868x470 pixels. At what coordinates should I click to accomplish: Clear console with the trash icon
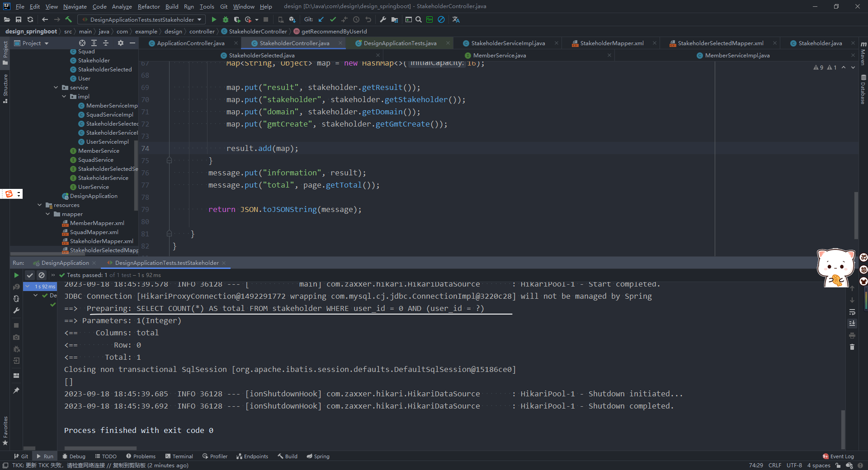coord(852,347)
